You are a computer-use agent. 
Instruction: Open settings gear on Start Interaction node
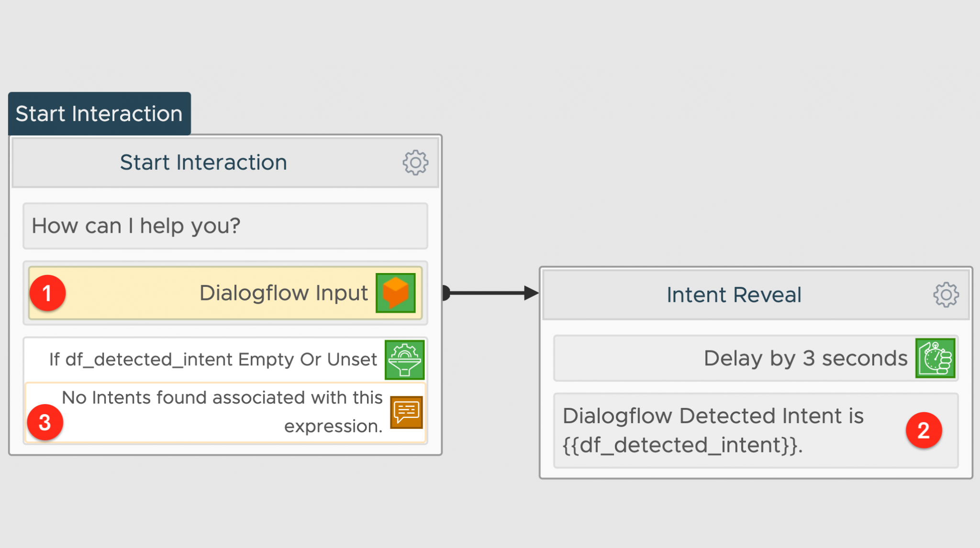(415, 162)
